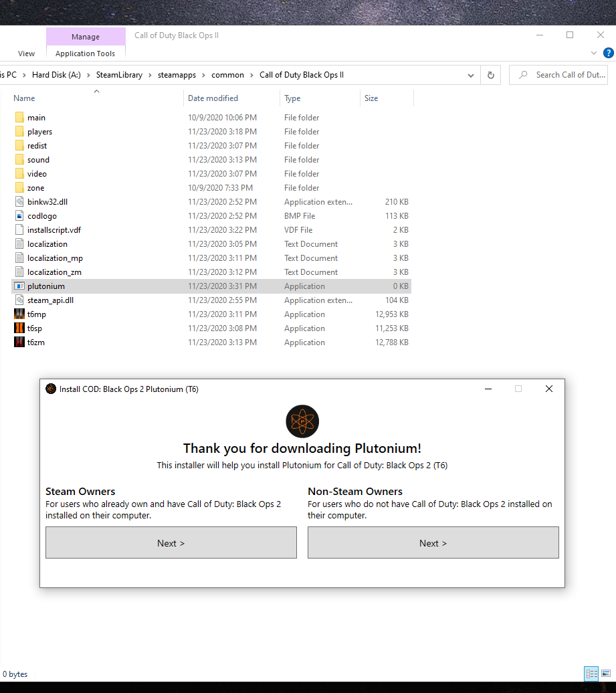This screenshot has height=693, width=616.
Task: Maximize the File Explorer window
Action: (x=570, y=35)
